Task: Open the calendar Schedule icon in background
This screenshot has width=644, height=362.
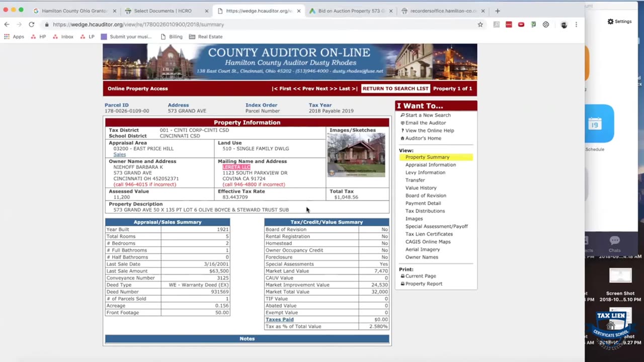Action: pos(599,124)
